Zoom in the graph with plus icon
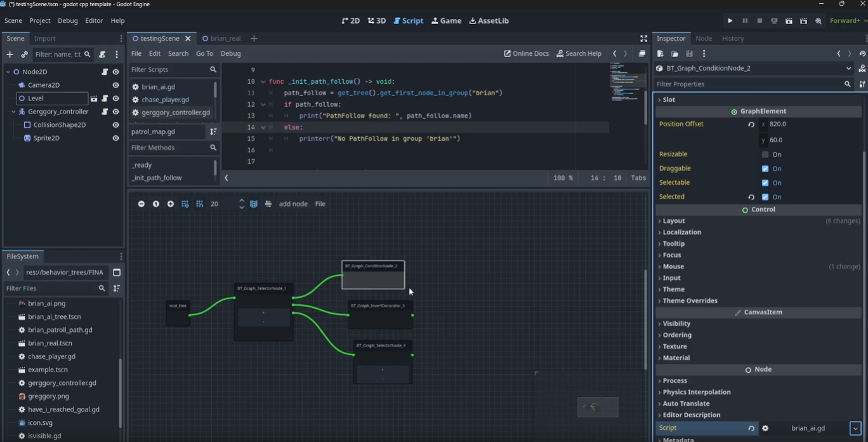 [x=170, y=204]
